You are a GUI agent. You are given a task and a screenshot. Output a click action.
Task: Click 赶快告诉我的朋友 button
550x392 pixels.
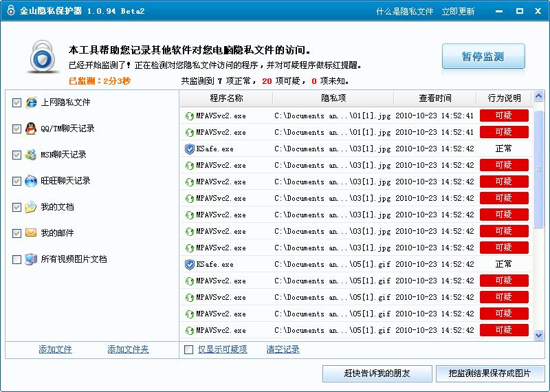coord(377,373)
